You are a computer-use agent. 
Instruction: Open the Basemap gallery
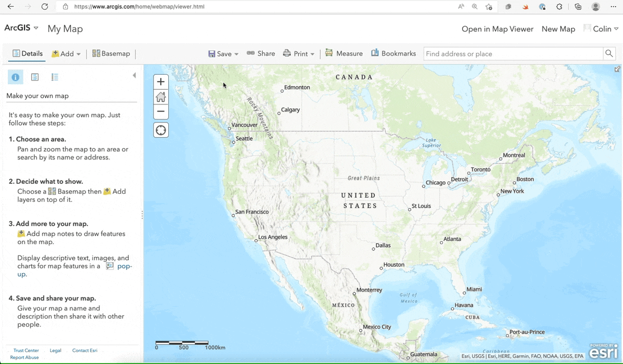coord(111,53)
